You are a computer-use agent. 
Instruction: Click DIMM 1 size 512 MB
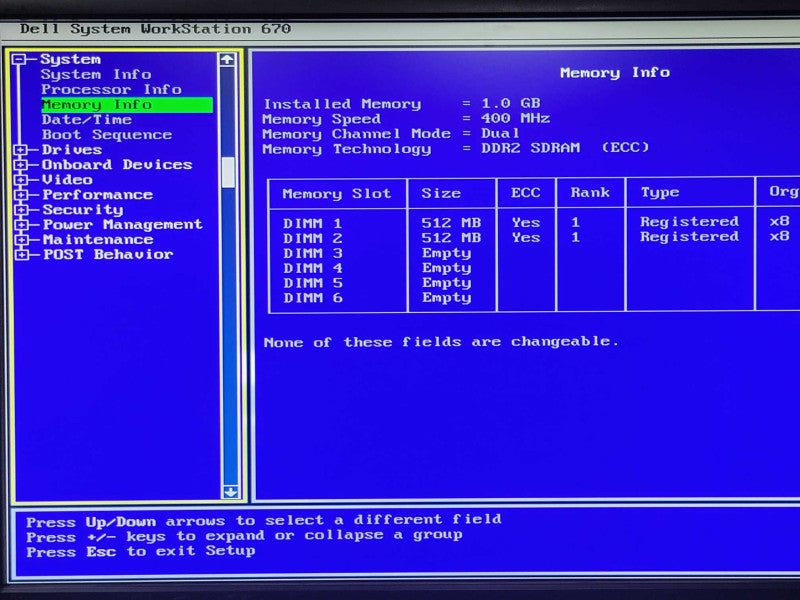pyautogui.click(x=451, y=223)
